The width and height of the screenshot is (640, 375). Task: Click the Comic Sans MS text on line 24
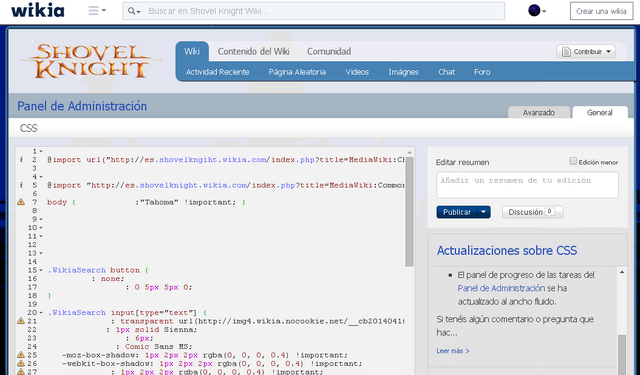158,346
